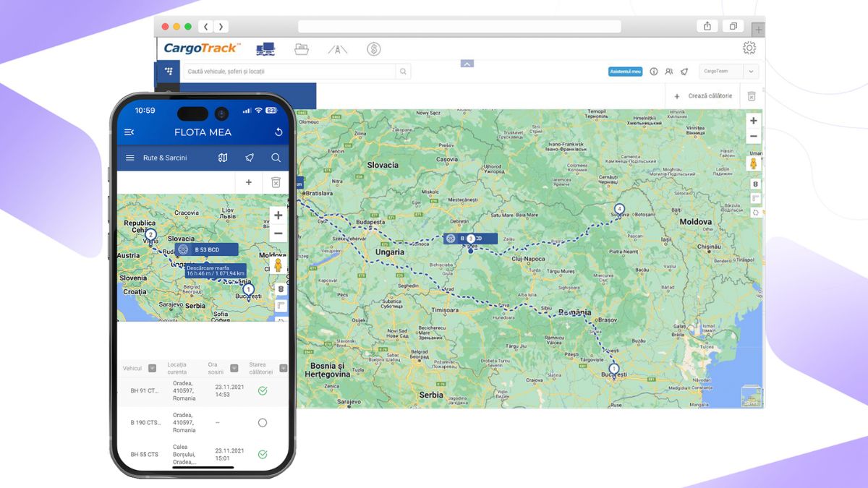
Task: Add a new trip with phone plus button
Action: pos(249,182)
